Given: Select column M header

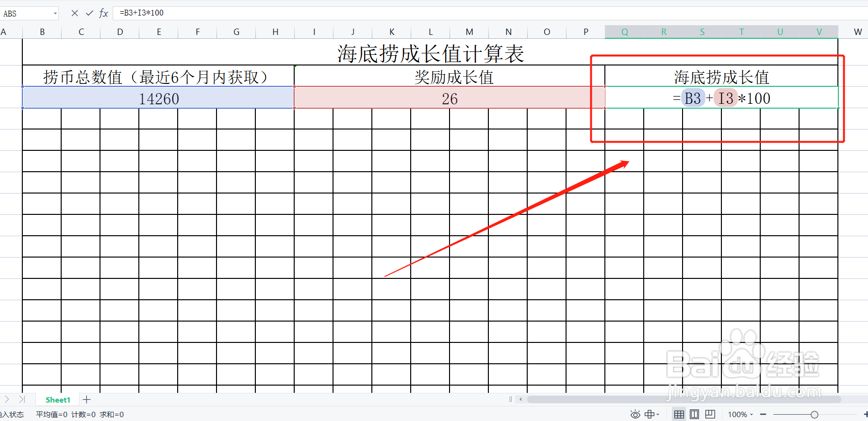Looking at the screenshot, I should (x=469, y=32).
